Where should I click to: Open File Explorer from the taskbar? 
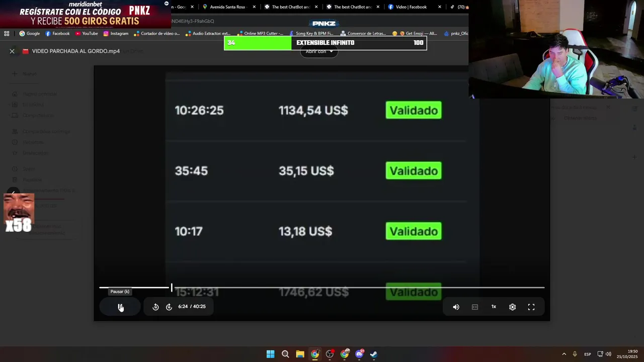point(300,354)
